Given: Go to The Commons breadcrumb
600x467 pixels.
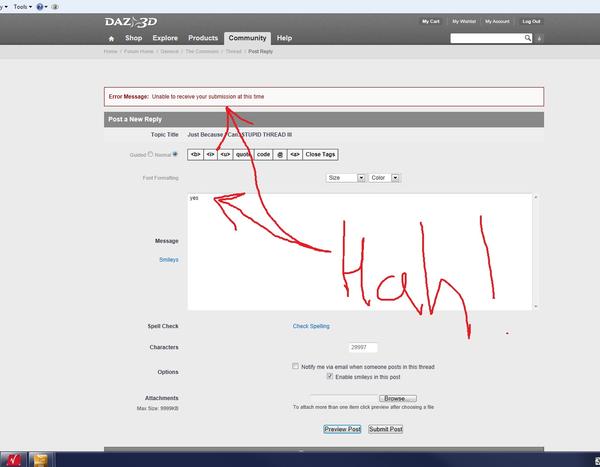Looking at the screenshot, I should coord(202,51).
